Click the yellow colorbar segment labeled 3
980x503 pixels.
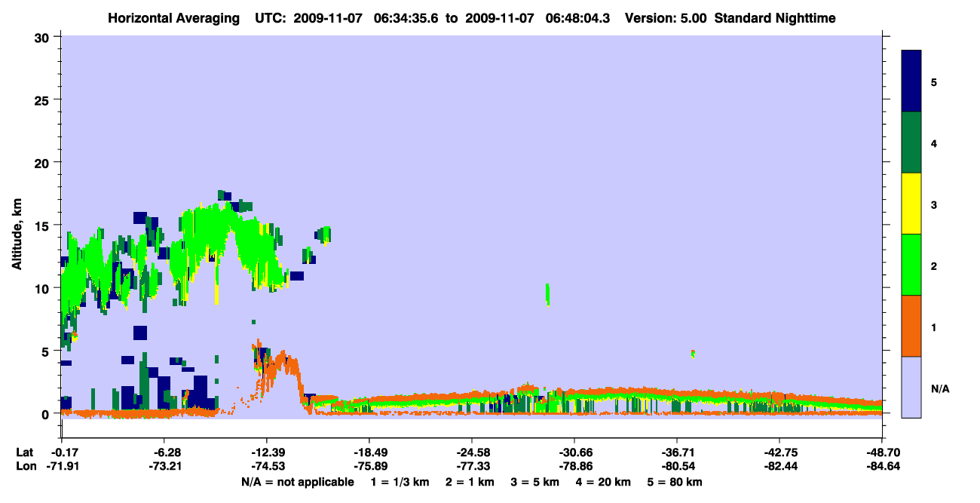(x=911, y=204)
